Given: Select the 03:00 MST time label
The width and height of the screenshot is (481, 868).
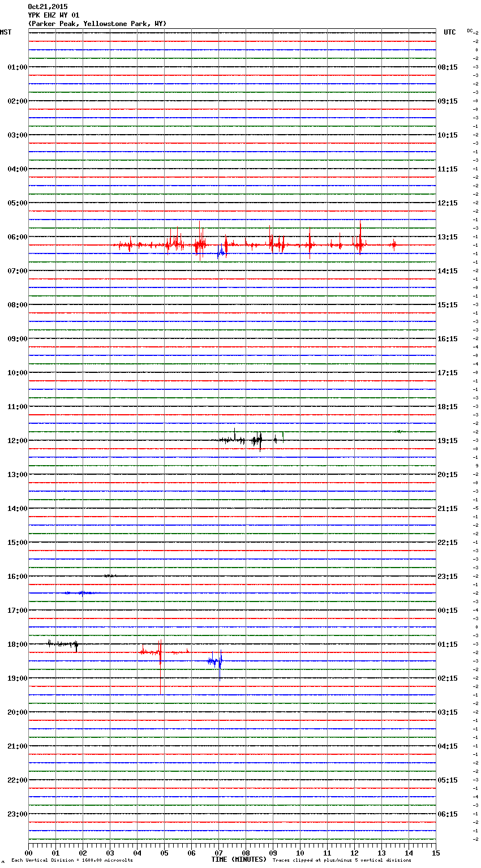Looking at the screenshot, I should 18,135.
